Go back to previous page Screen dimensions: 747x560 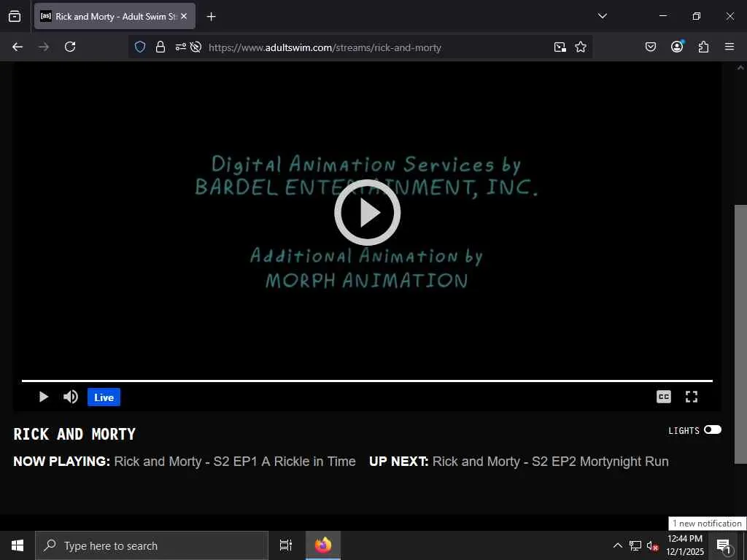18,47
